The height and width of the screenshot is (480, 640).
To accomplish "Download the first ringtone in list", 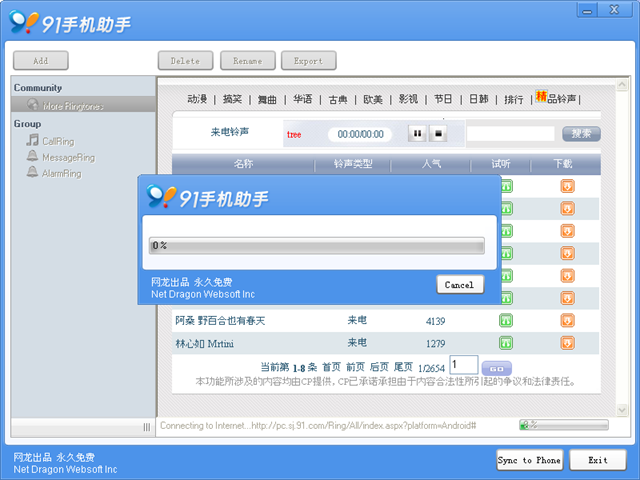I will click(567, 186).
